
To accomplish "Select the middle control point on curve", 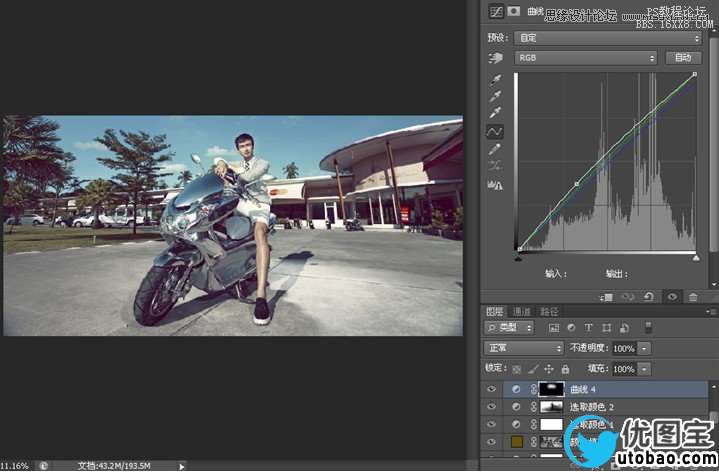I will pos(577,184).
